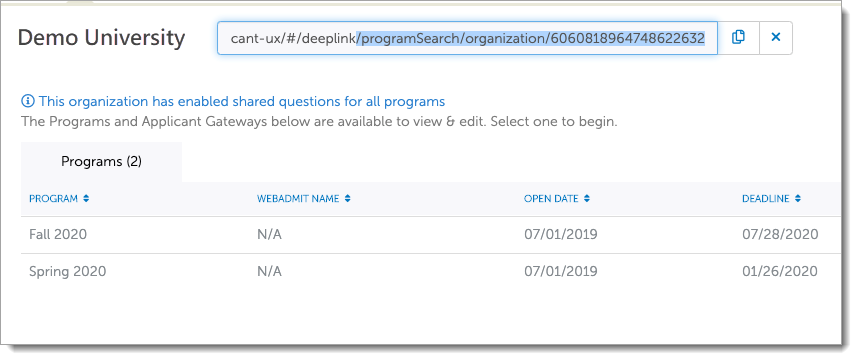Image resolution: width=857 pixels, height=360 pixels.
Task: Click the sort arrows icon next to DEADLINE
Action: pyautogui.click(x=798, y=199)
